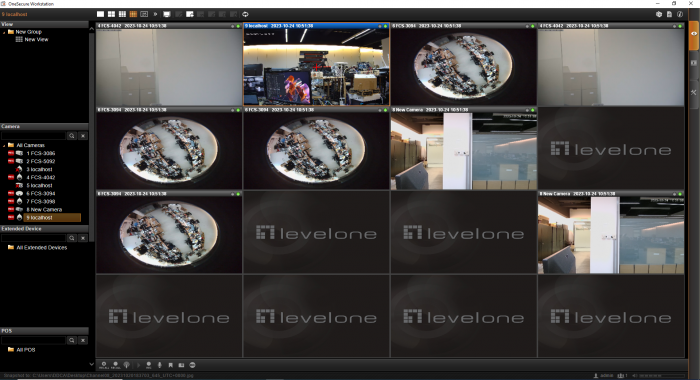Click the left panel scroll-up chevron
700x380 pixels.
click(92, 29)
